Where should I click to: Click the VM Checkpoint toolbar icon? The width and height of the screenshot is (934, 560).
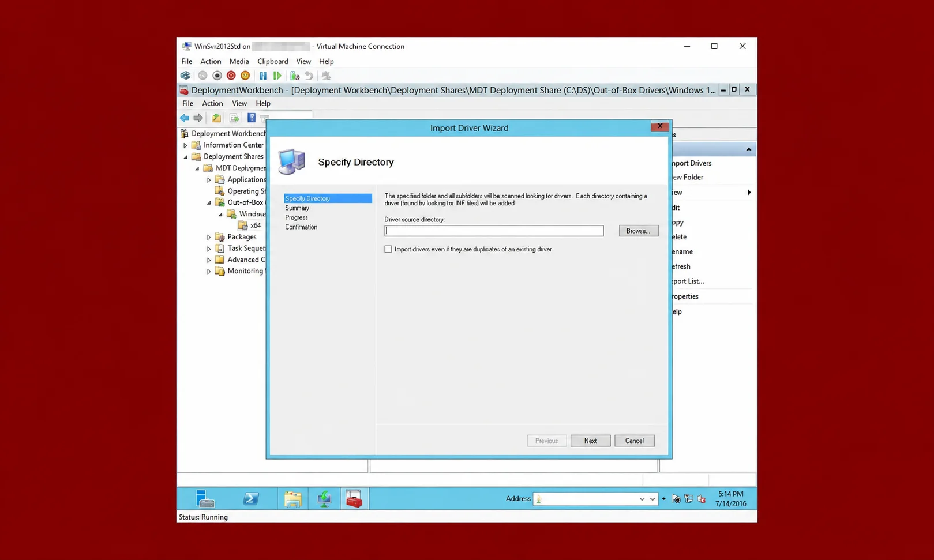295,76
